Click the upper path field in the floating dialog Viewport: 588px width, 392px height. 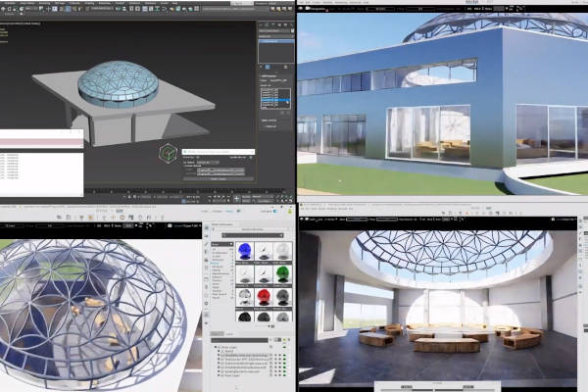point(220,170)
